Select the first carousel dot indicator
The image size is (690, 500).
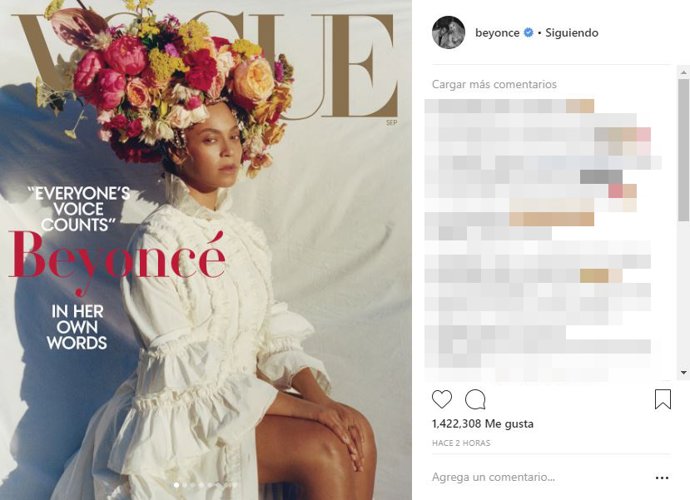176,485
